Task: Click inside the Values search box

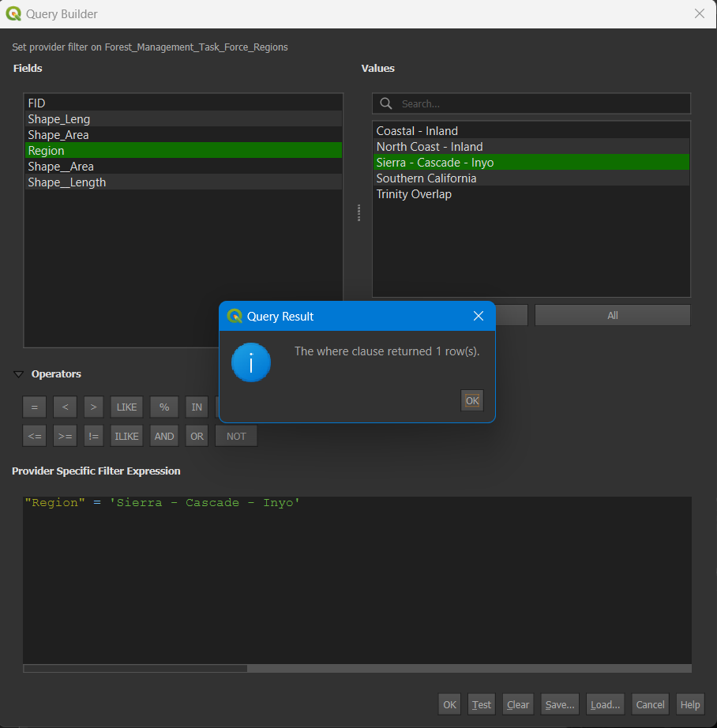Action: click(x=529, y=103)
